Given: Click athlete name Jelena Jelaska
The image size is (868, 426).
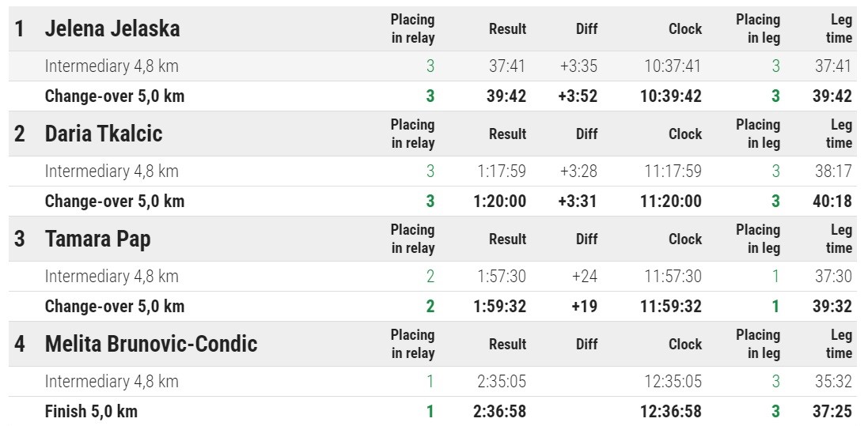Looking at the screenshot, I should tap(112, 29).
